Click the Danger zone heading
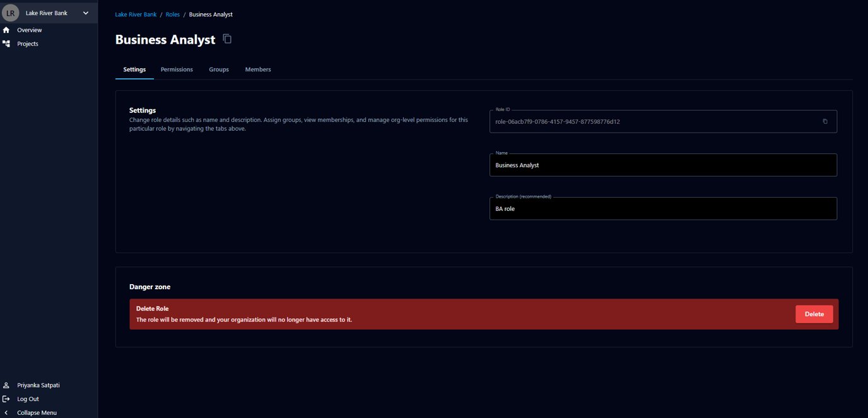 pyautogui.click(x=150, y=287)
